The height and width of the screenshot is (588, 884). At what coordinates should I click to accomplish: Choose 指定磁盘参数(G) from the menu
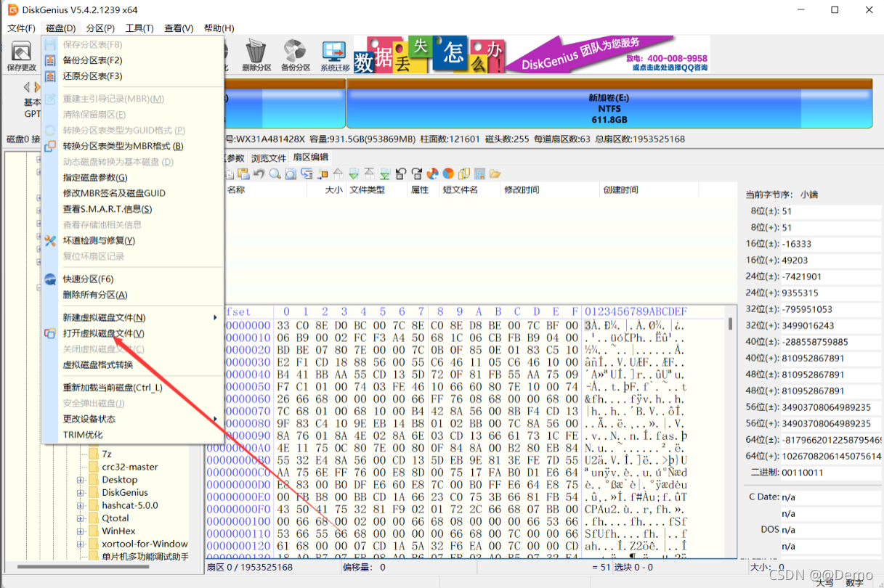95,177
